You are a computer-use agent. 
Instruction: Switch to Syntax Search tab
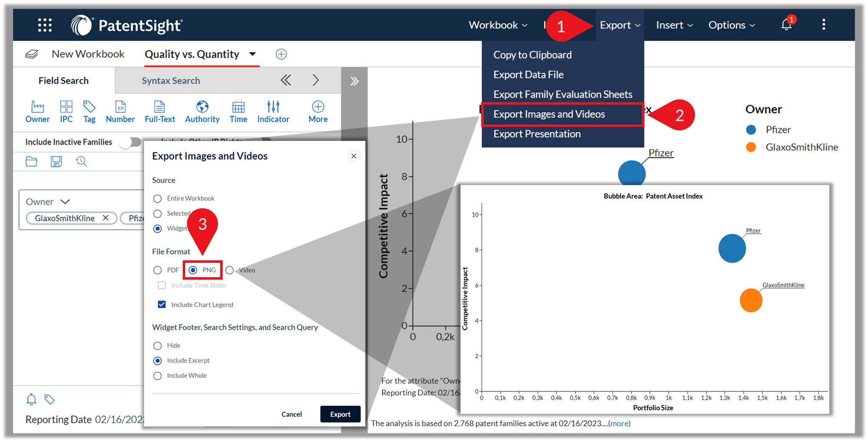point(171,80)
